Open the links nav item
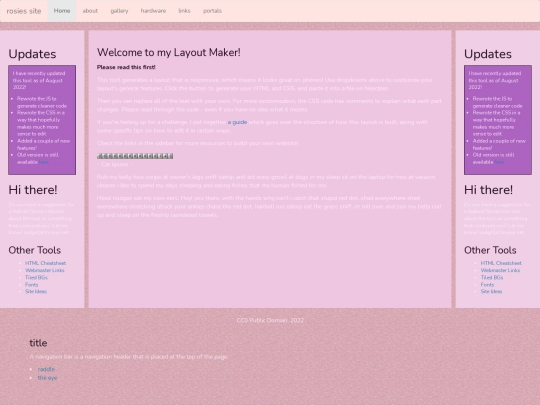The width and height of the screenshot is (540, 405). [184, 11]
